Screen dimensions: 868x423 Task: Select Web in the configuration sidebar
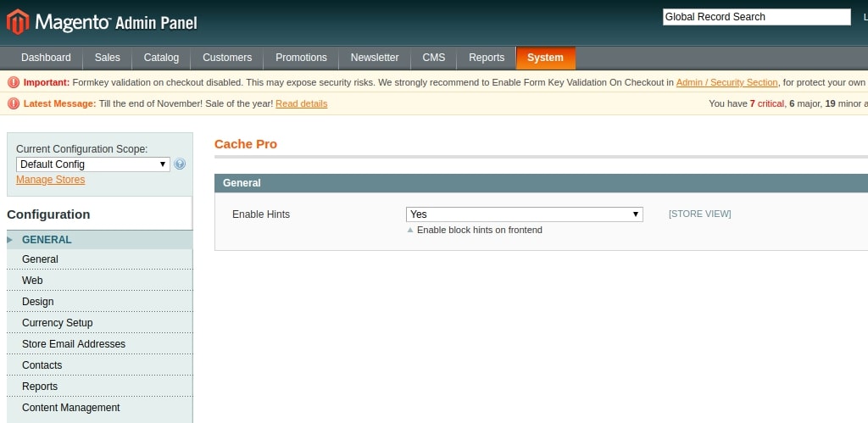point(100,280)
